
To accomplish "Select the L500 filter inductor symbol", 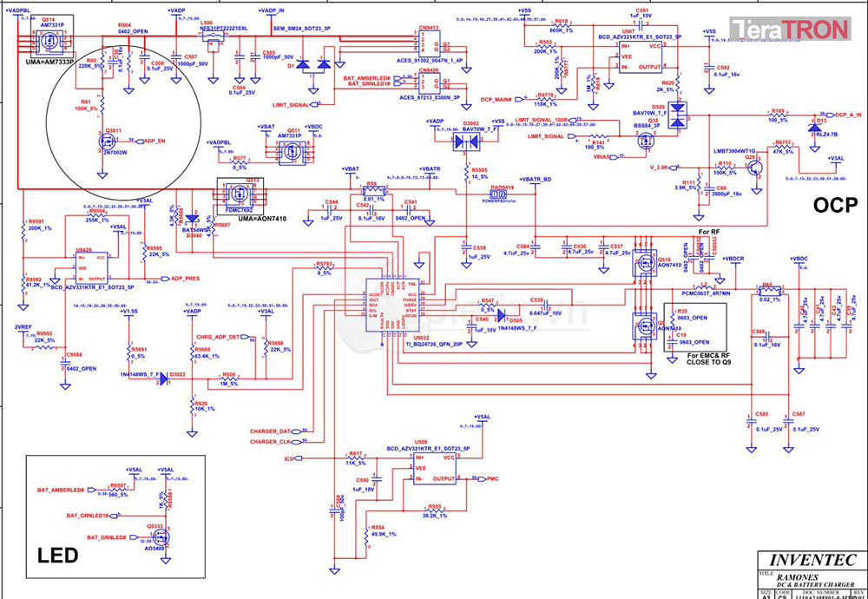I will pos(213,37).
